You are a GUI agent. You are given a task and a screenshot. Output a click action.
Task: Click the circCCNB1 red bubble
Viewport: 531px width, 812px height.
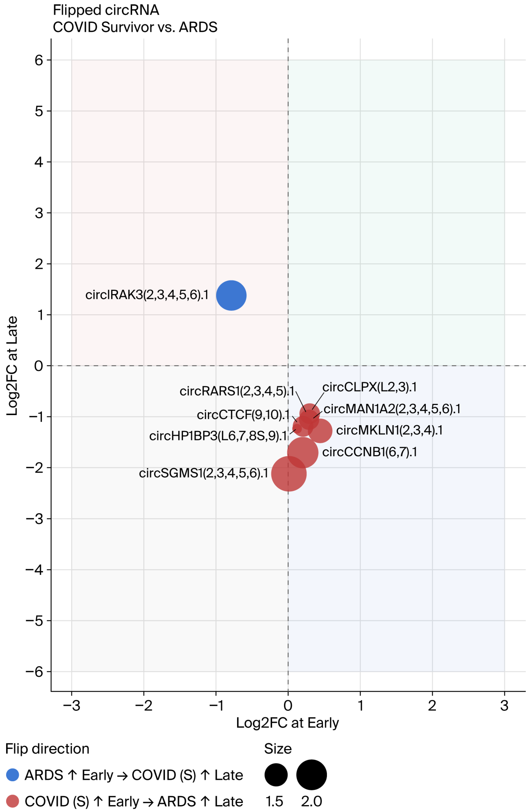(x=303, y=453)
